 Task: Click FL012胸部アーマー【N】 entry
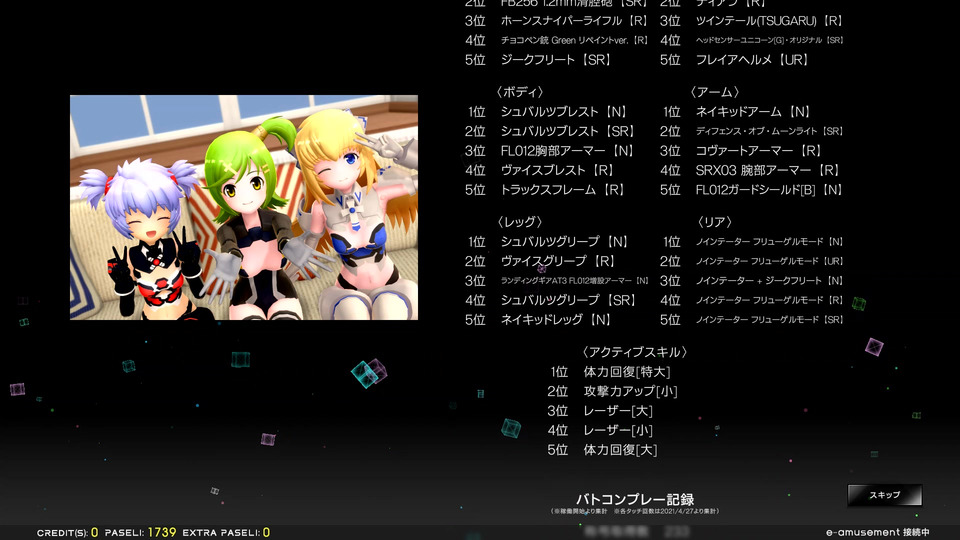pyautogui.click(x=568, y=151)
